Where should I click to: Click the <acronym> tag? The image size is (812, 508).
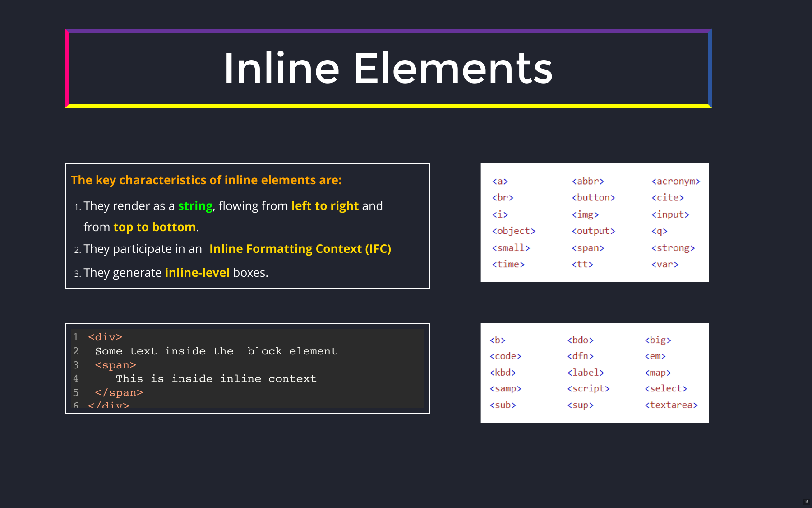point(676,181)
